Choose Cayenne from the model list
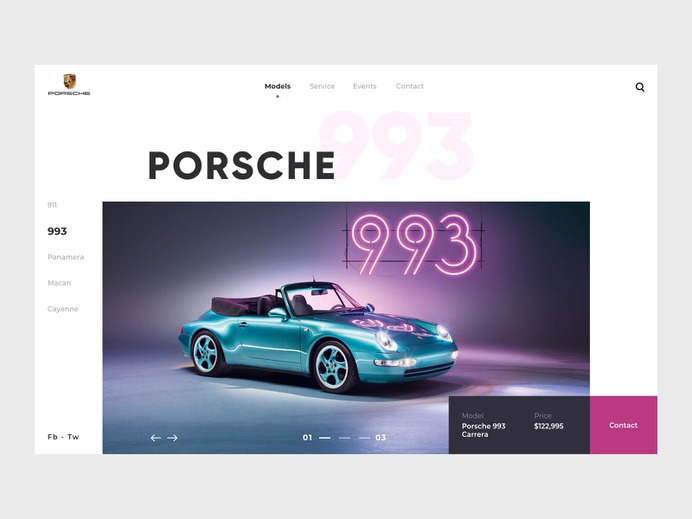Image resolution: width=692 pixels, height=519 pixels. [63, 309]
